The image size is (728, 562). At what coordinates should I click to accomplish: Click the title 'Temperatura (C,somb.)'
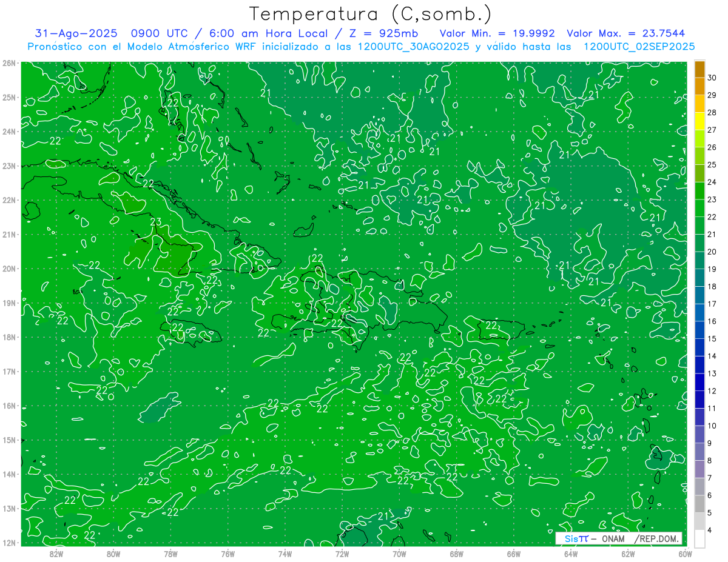tap(371, 14)
